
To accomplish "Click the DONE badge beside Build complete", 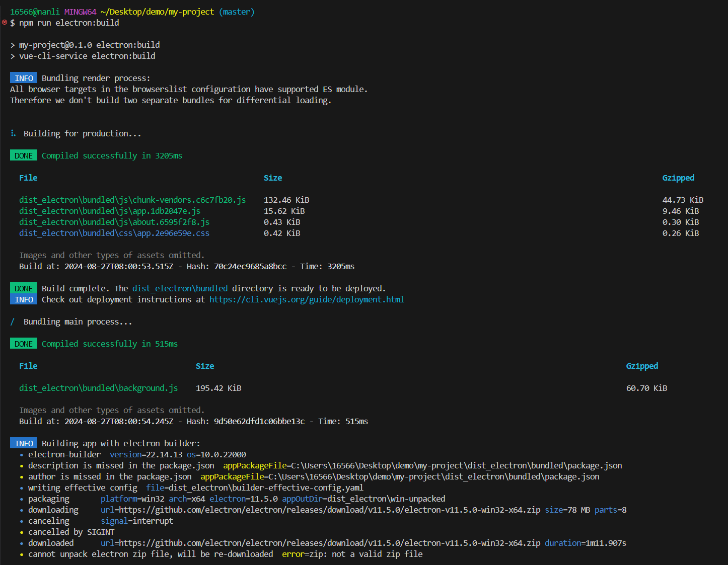I will pos(24,288).
